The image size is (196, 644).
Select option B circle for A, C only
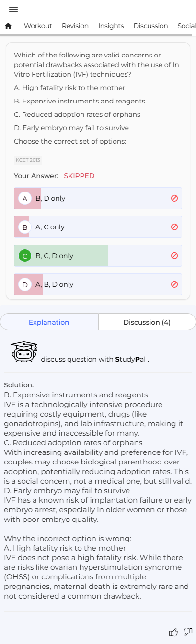tap(25, 227)
